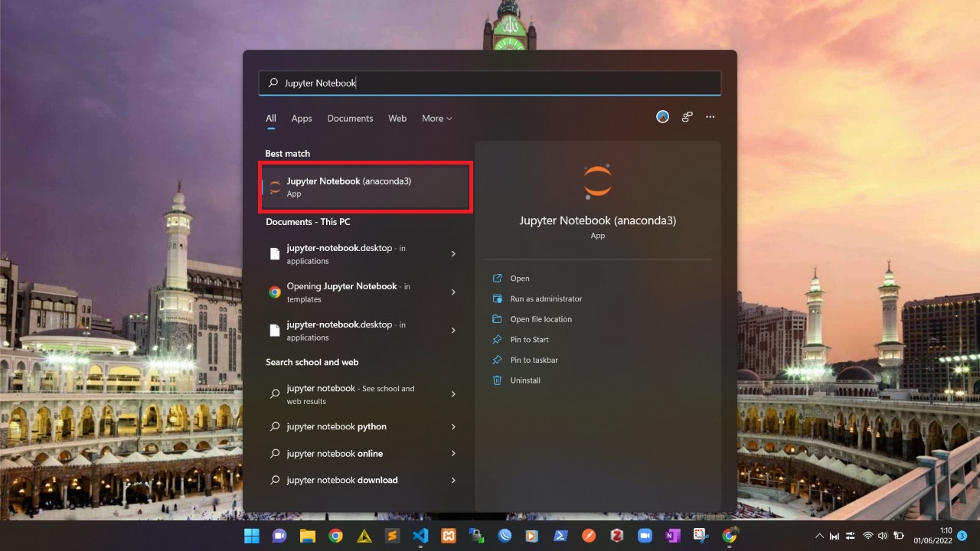
Task: Click the search magnifier icon in search box
Action: pos(273,83)
